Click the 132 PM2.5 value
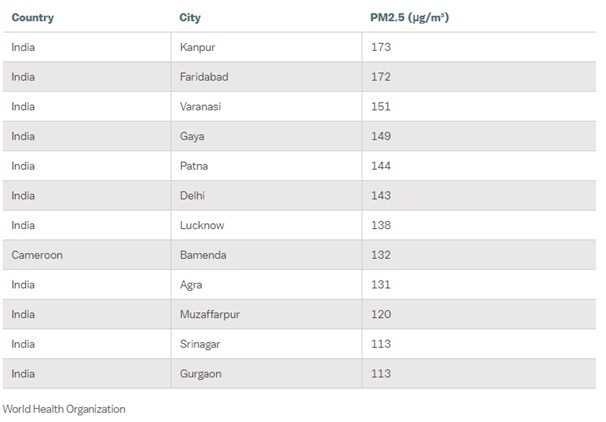The width and height of the screenshot is (606, 422). click(379, 255)
